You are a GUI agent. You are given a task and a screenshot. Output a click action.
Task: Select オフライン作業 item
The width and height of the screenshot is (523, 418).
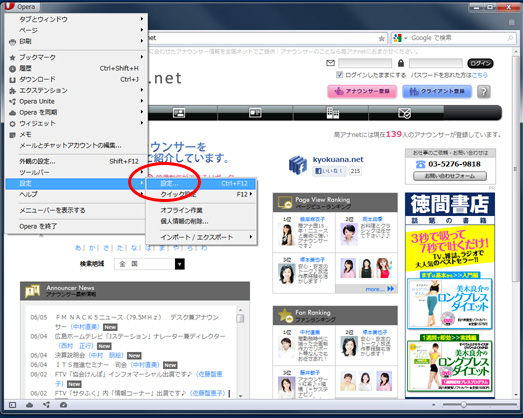[201, 210]
